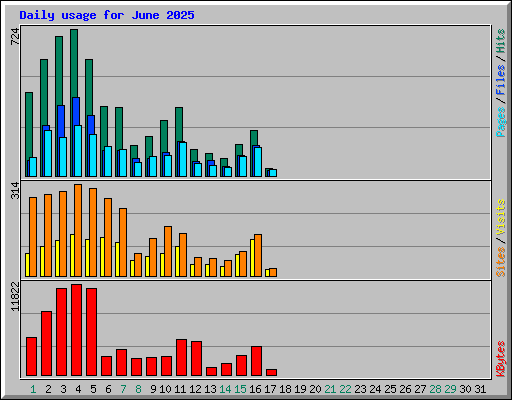Click the red KBytes bar for day 16
The height and width of the screenshot is (400, 512).
pyautogui.click(x=256, y=361)
